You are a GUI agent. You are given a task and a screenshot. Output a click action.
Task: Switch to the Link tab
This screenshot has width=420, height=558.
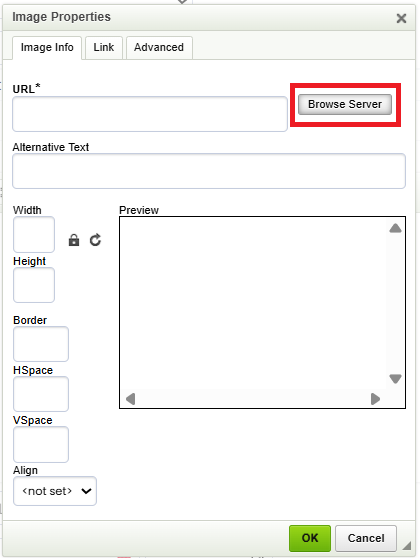(104, 47)
